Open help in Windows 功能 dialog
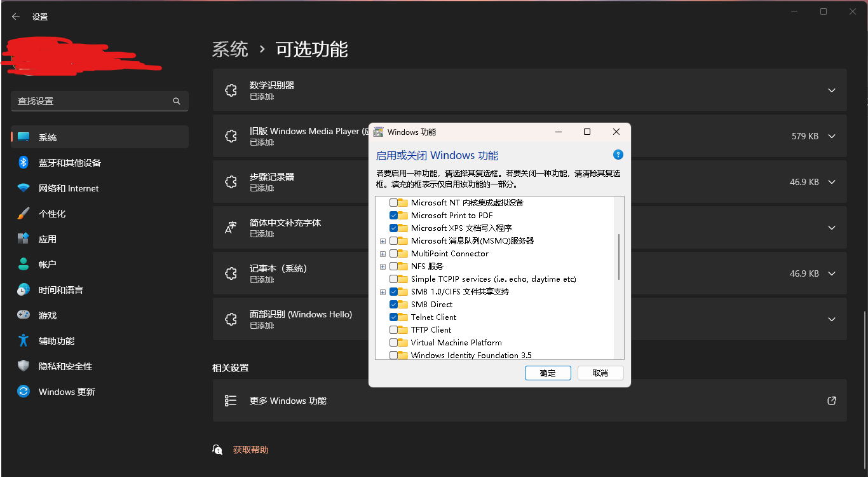 pos(618,155)
